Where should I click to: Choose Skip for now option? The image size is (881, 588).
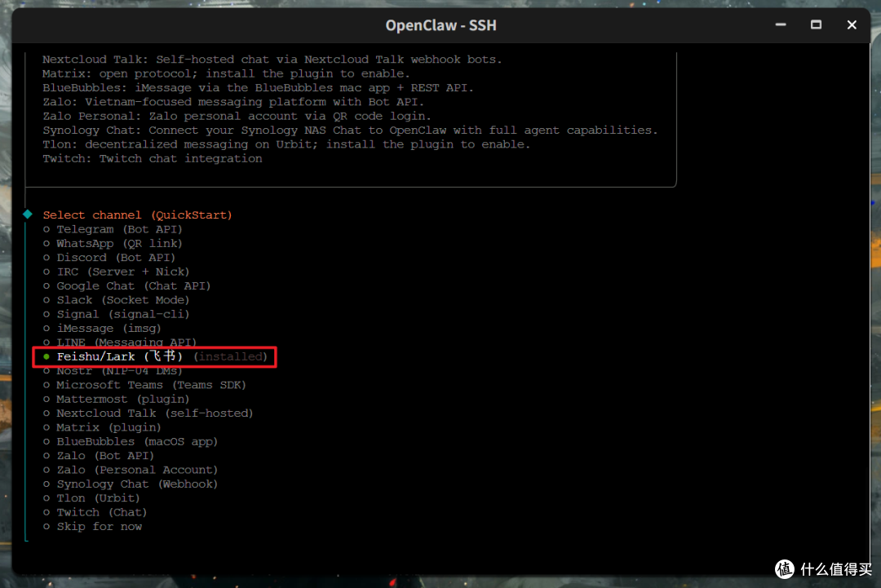93,526
